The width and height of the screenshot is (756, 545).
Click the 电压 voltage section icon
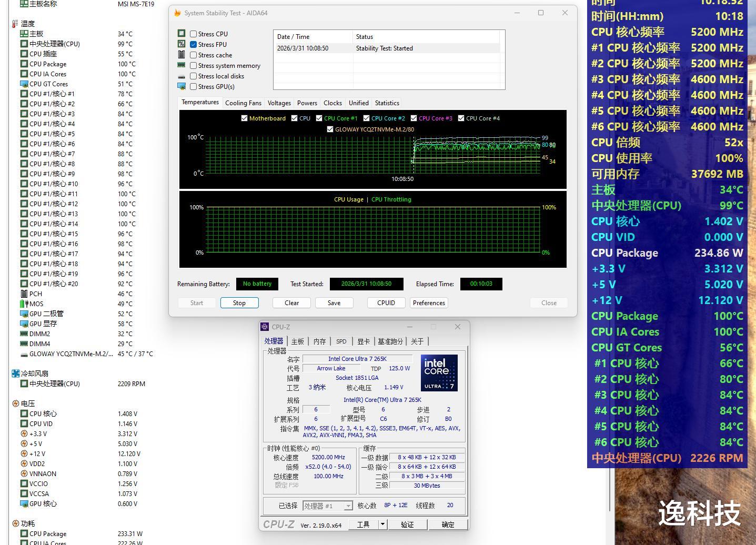pyautogui.click(x=16, y=403)
